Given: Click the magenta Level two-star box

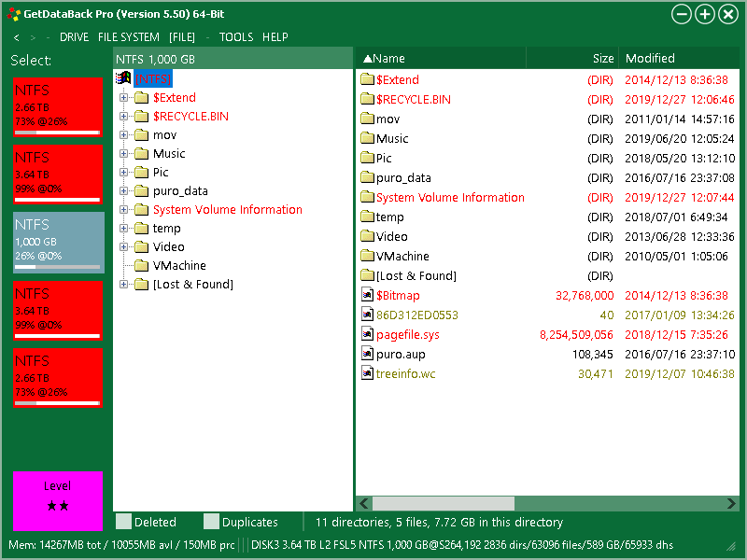Looking at the screenshot, I should (58, 500).
